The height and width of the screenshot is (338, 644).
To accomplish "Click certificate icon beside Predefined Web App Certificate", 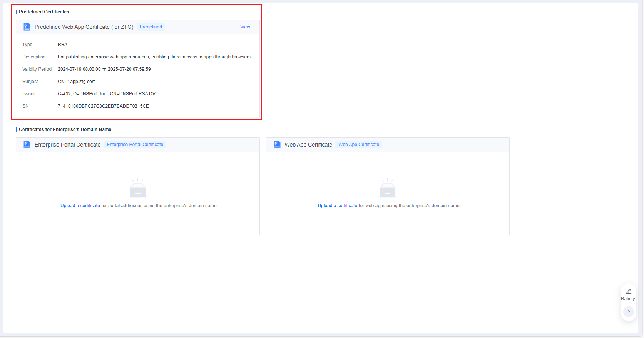I will 27,27.
